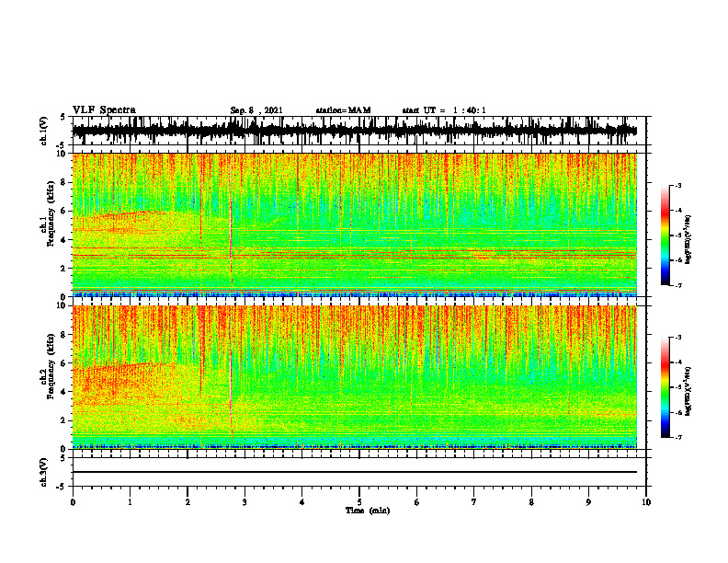Click the "Time (min)" x-axis label
Image resolution: width=728 pixels, height=563 pixels.
[x=368, y=511]
